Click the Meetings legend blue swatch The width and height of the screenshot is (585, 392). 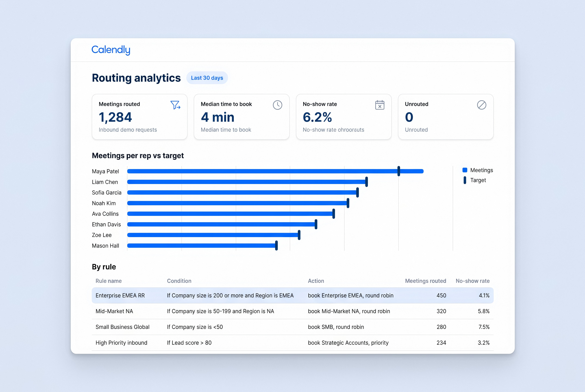click(x=465, y=170)
